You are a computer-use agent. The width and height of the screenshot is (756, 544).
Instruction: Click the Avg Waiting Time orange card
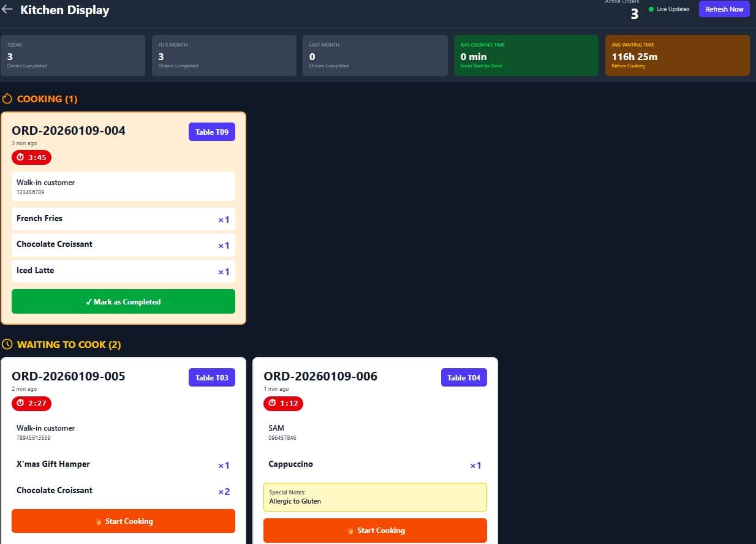(x=677, y=55)
